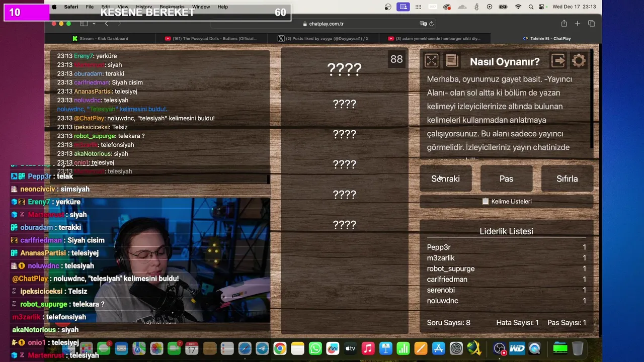Screen dimensions: 644x362
Task: Click the first ???? hidden word
Action: coord(344,69)
